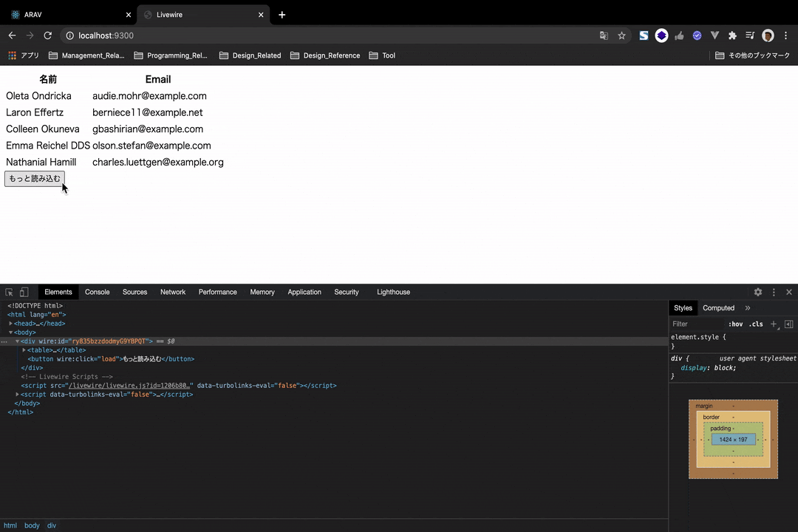Click the plus icon to add new style rule

(x=773, y=324)
